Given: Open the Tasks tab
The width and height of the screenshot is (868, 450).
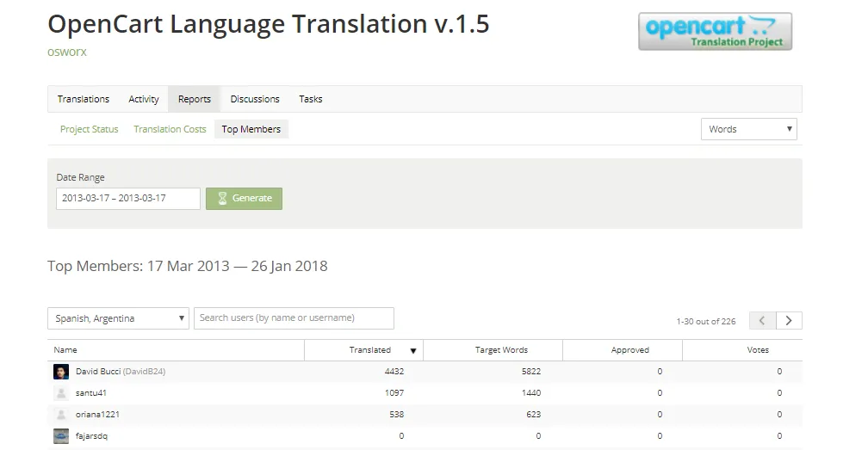Looking at the screenshot, I should [311, 99].
